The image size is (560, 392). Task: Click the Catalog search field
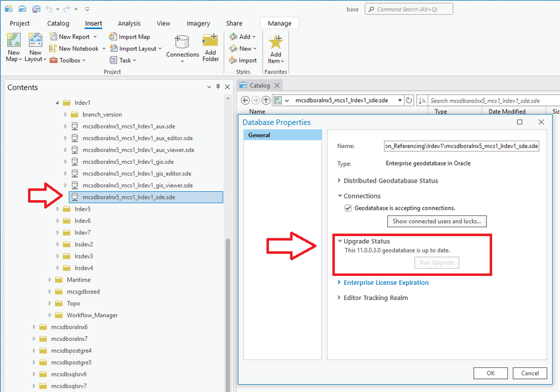[x=494, y=100]
